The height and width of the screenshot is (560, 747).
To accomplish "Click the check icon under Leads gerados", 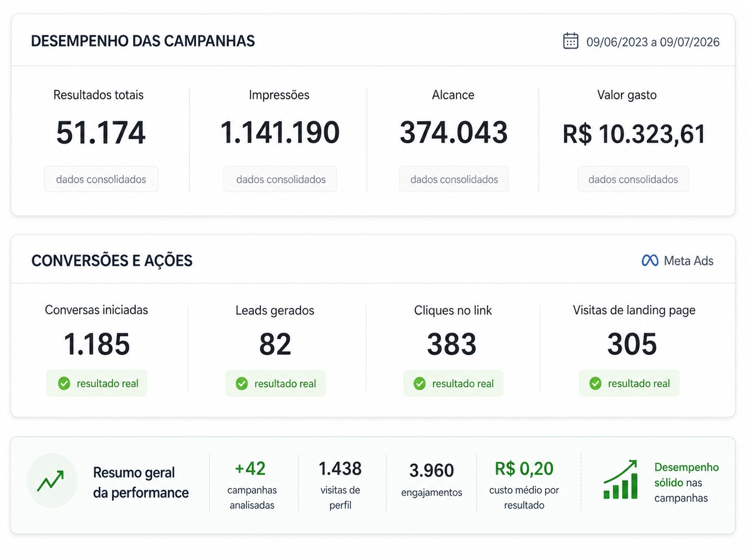I will point(241,384).
